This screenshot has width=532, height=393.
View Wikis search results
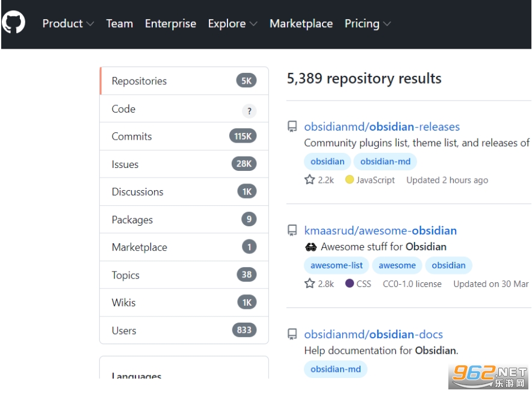point(184,302)
